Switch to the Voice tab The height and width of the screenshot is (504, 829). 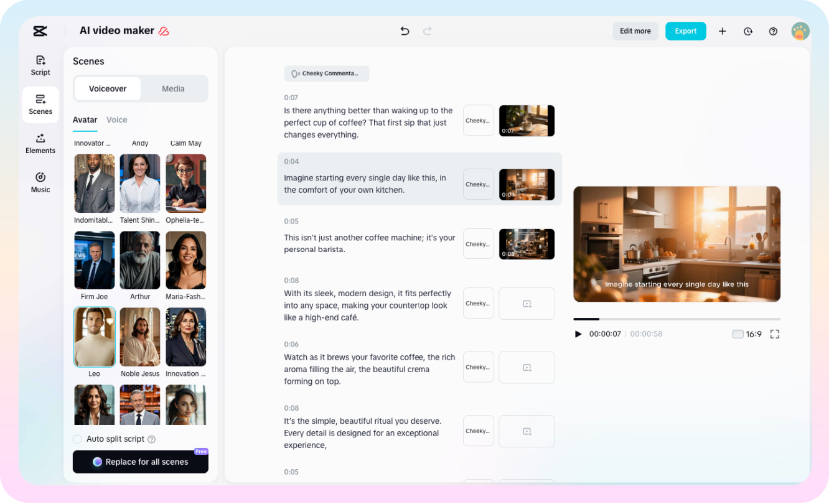pos(116,119)
